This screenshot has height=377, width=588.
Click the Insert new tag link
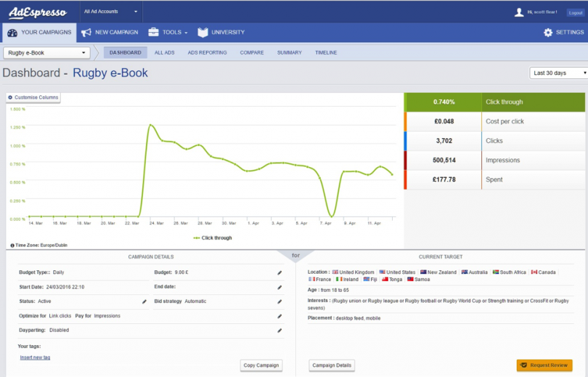(x=35, y=357)
